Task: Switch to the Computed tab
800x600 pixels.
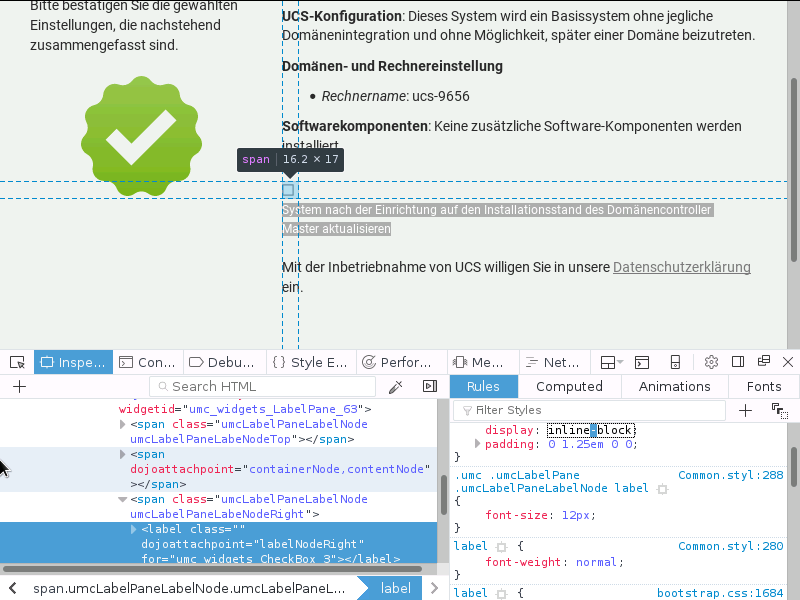Action: click(569, 386)
